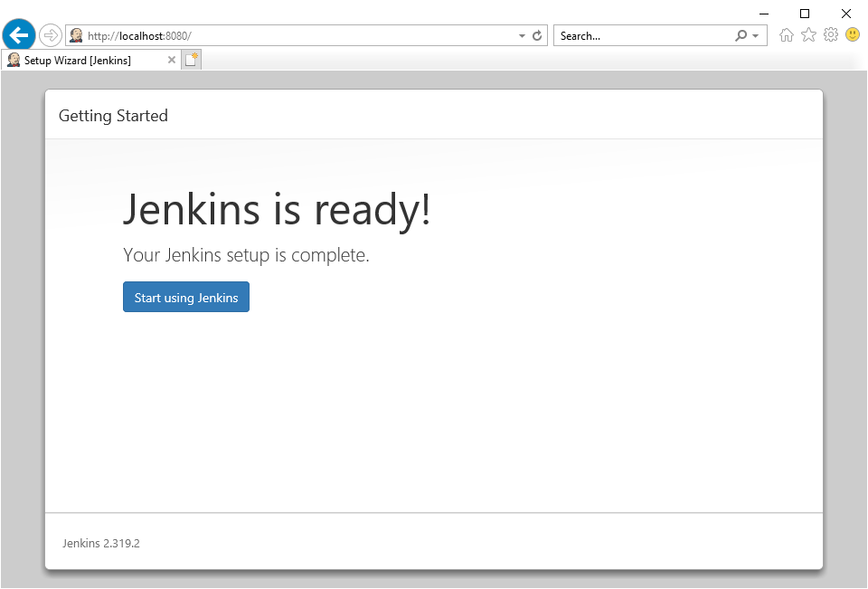Open a new tab button
Image resolution: width=868 pixels, height=589 pixels.
192,60
